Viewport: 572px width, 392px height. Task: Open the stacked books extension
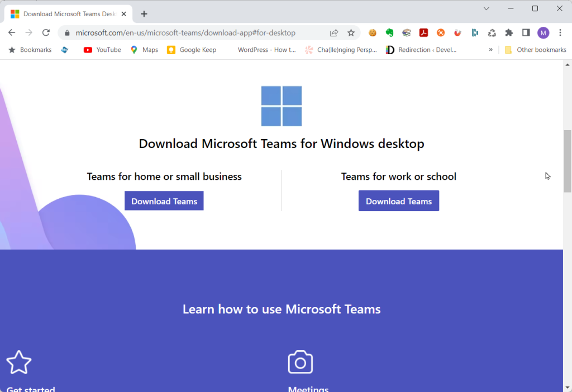(407, 33)
